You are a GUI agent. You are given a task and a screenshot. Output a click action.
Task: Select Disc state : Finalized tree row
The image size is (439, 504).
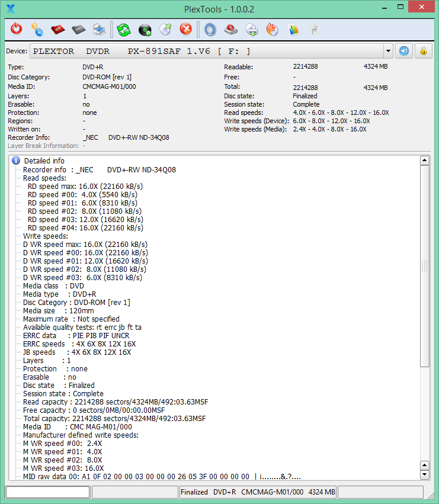(x=59, y=386)
